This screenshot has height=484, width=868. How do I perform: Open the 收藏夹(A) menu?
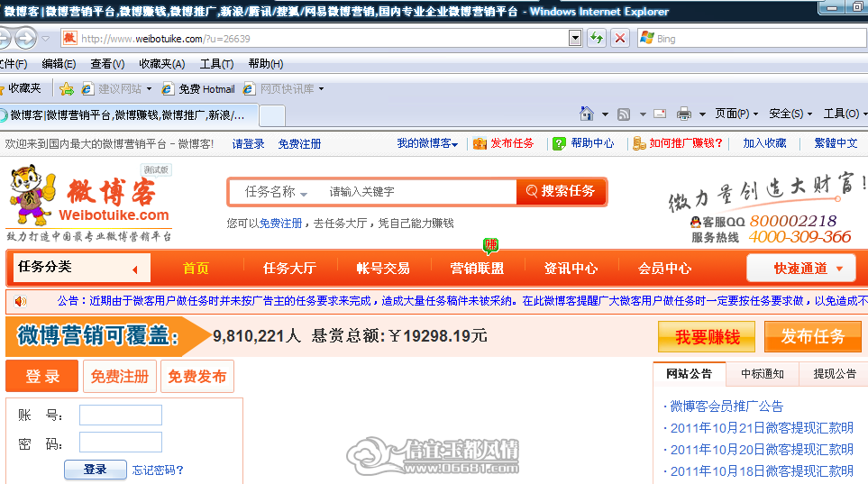tap(161, 64)
